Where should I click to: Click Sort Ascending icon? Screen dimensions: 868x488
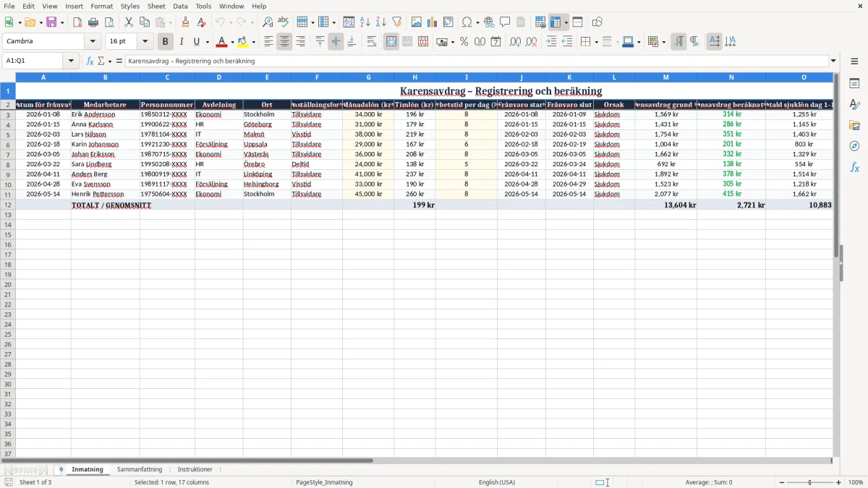click(x=365, y=22)
